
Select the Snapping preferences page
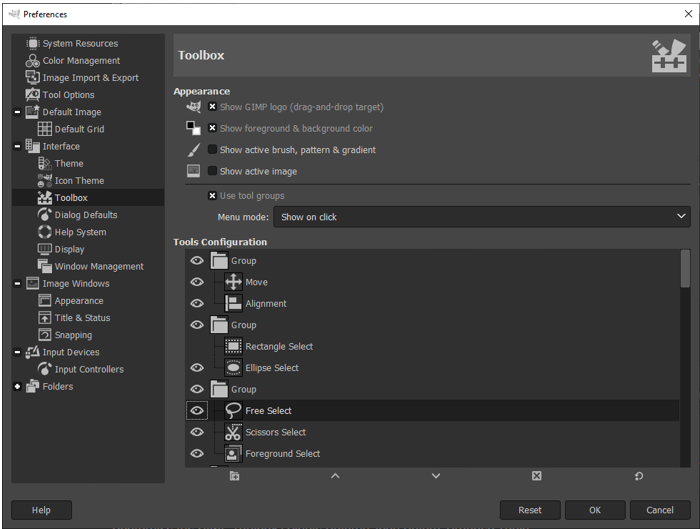73,335
